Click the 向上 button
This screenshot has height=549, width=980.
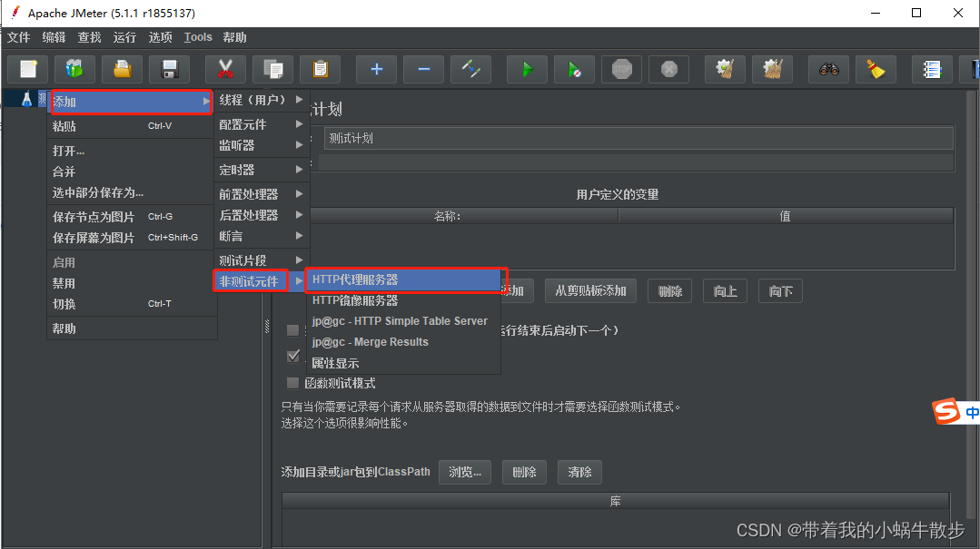click(x=725, y=291)
